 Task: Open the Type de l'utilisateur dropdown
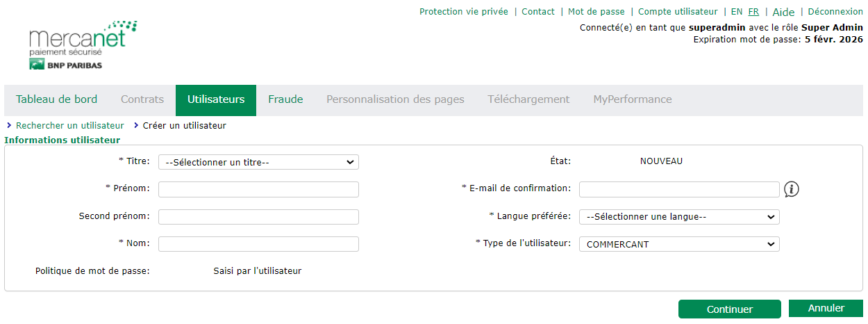[x=679, y=244]
